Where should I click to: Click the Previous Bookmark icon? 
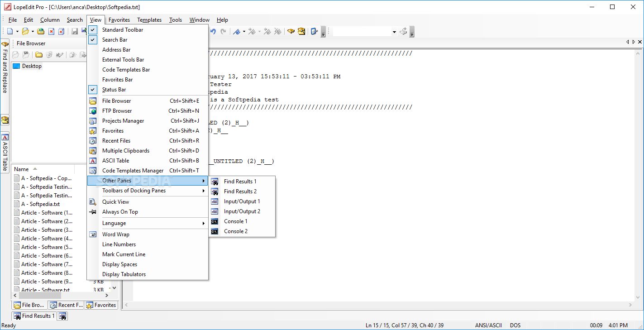pos(267,31)
